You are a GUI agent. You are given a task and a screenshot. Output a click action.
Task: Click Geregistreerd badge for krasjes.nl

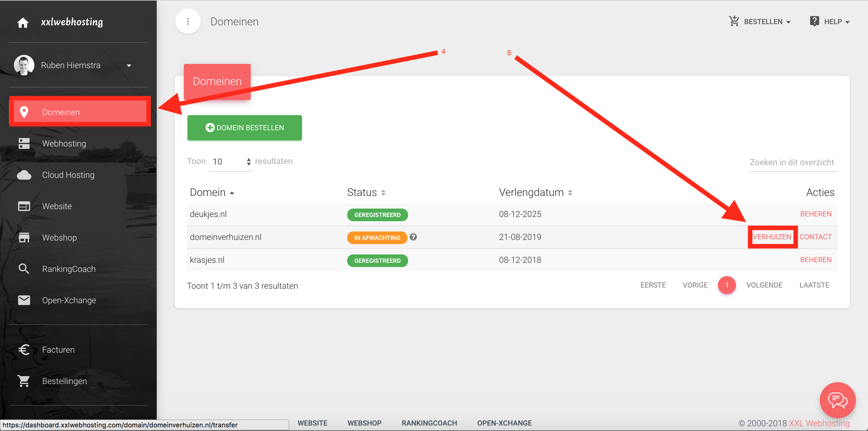tap(377, 260)
